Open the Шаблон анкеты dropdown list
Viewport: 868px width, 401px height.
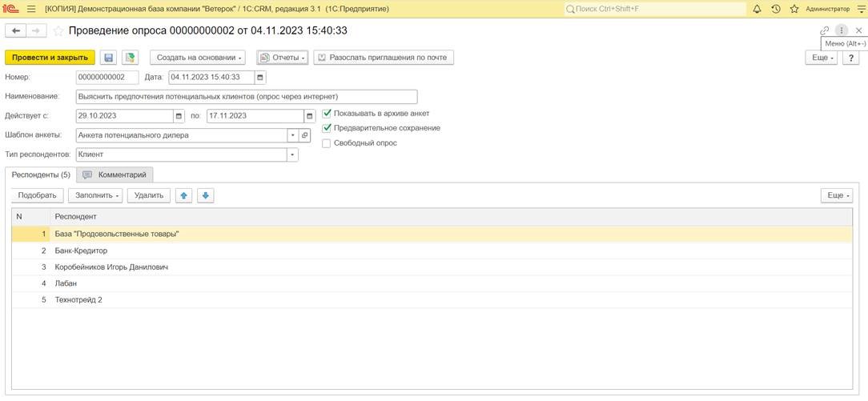292,135
